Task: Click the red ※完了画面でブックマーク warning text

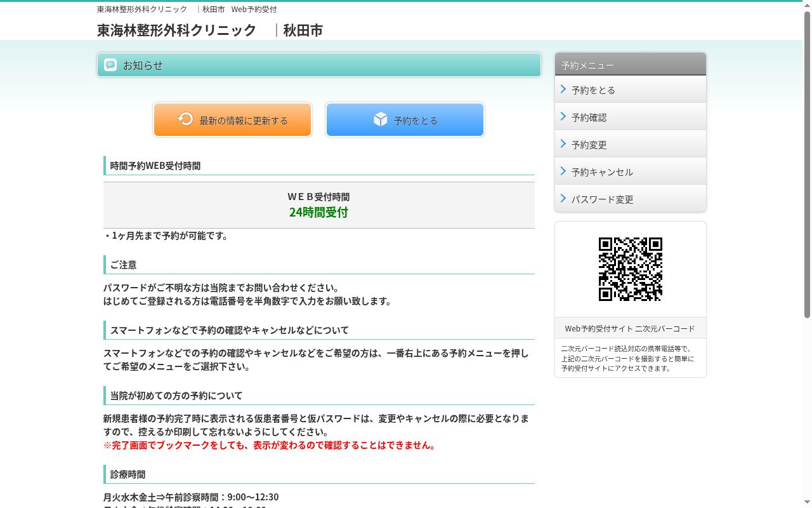Action: pos(271,445)
